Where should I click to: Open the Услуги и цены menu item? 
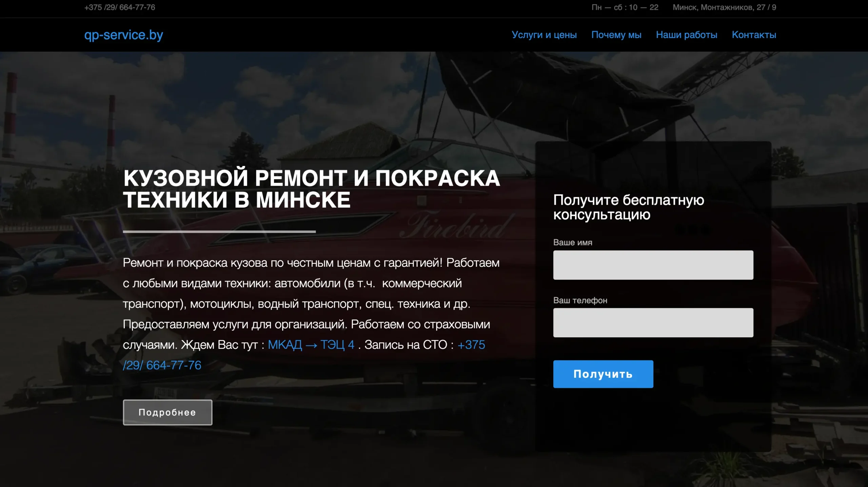tap(544, 35)
